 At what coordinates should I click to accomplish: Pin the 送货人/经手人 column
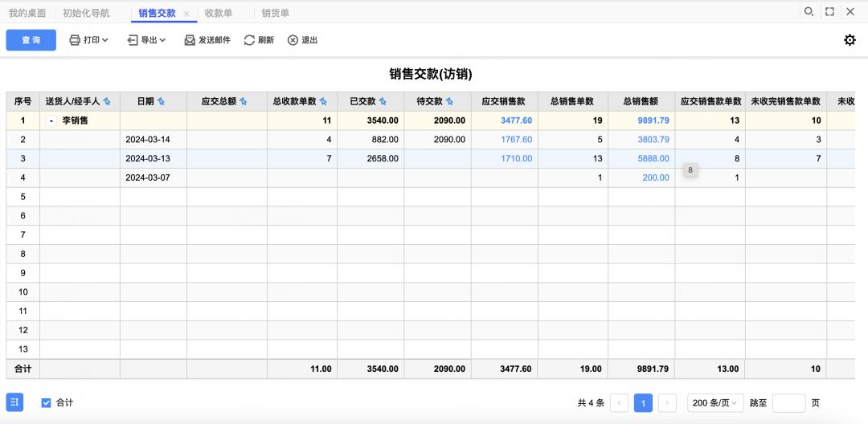click(x=107, y=102)
